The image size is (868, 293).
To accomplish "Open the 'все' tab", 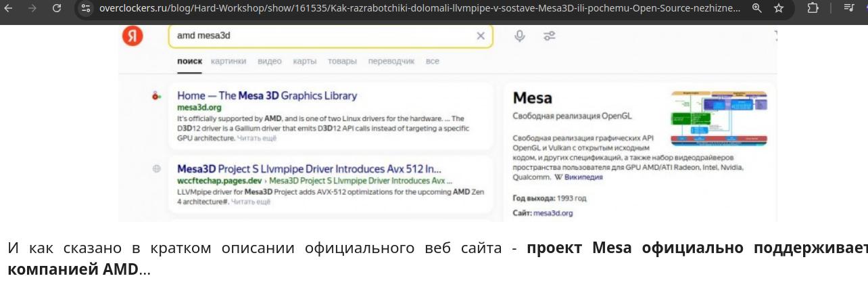I will [x=433, y=61].
